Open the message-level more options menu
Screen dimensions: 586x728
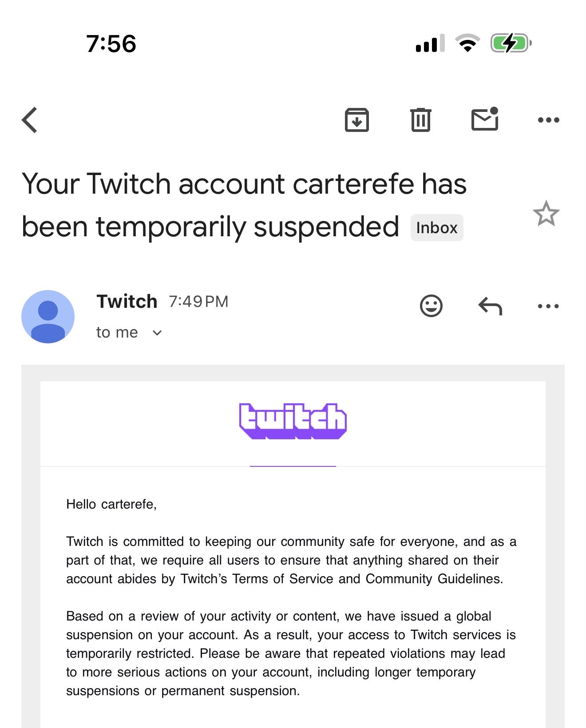pyautogui.click(x=548, y=306)
